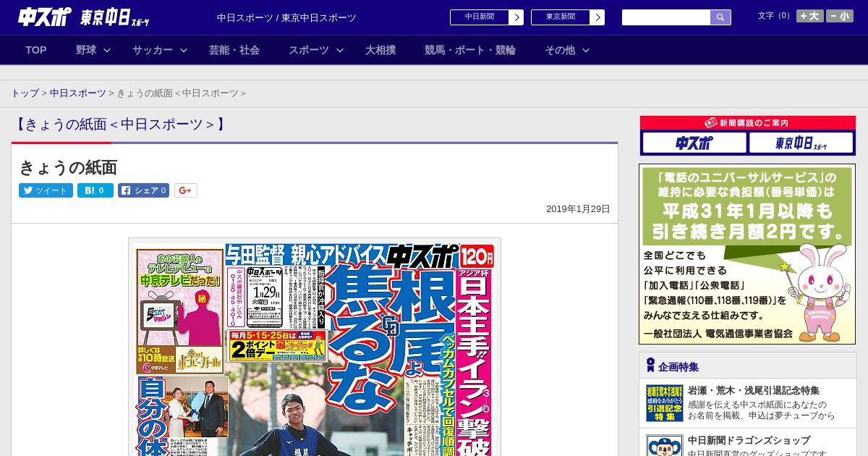Open the 競馬・ボート・競輪 menu item
Viewport: 868px width, 456px height.
470,50
